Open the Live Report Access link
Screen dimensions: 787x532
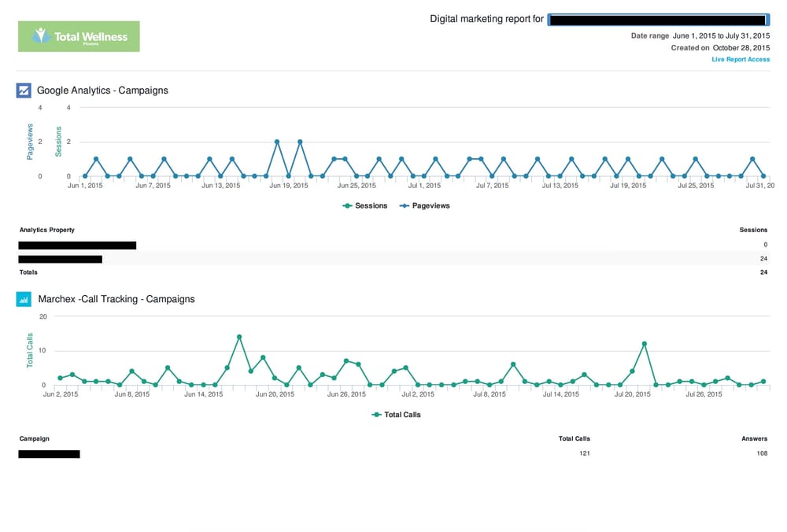(740, 60)
